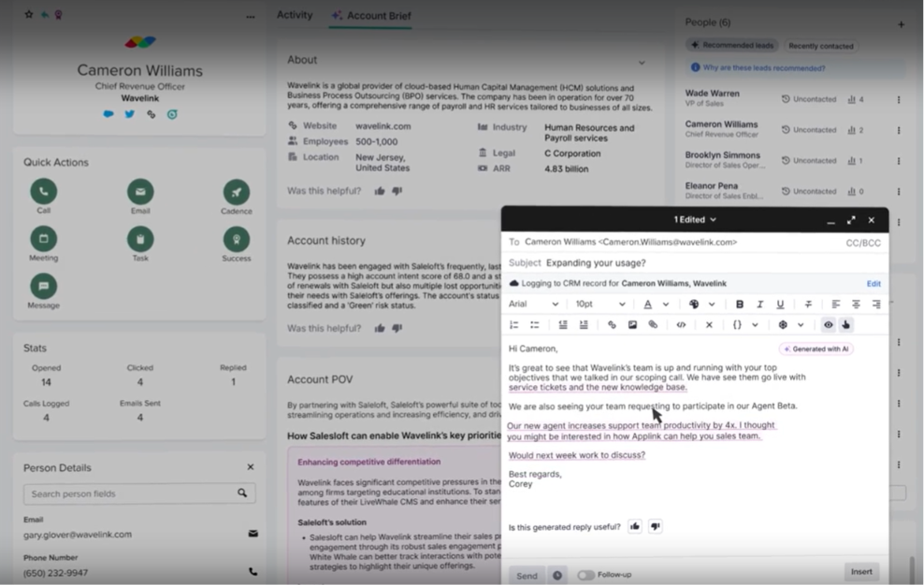924x585 pixels.
Task: Switch to the Activity tab
Action: 295,15
